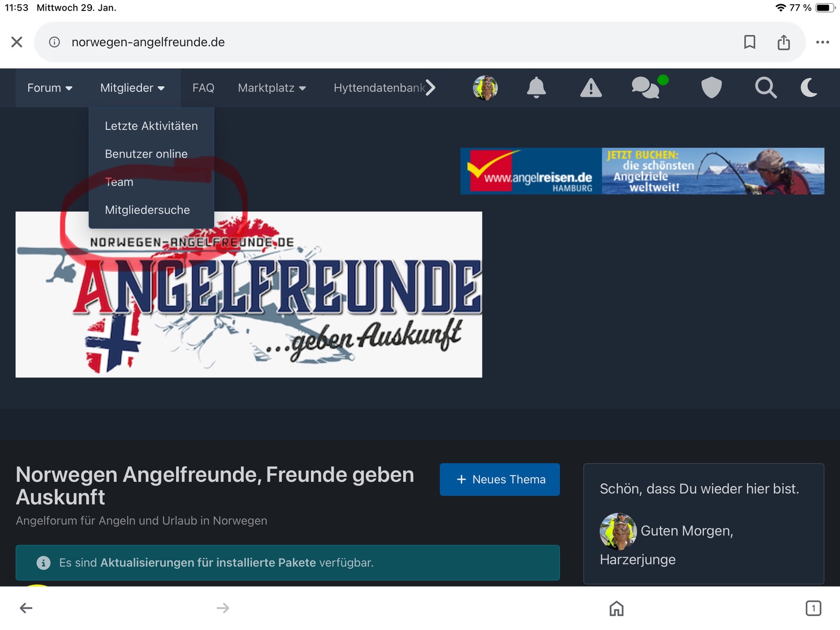Image resolution: width=840 pixels, height=630 pixels.
Task: Click the warning triangle moderation icon
Action: 591,88
